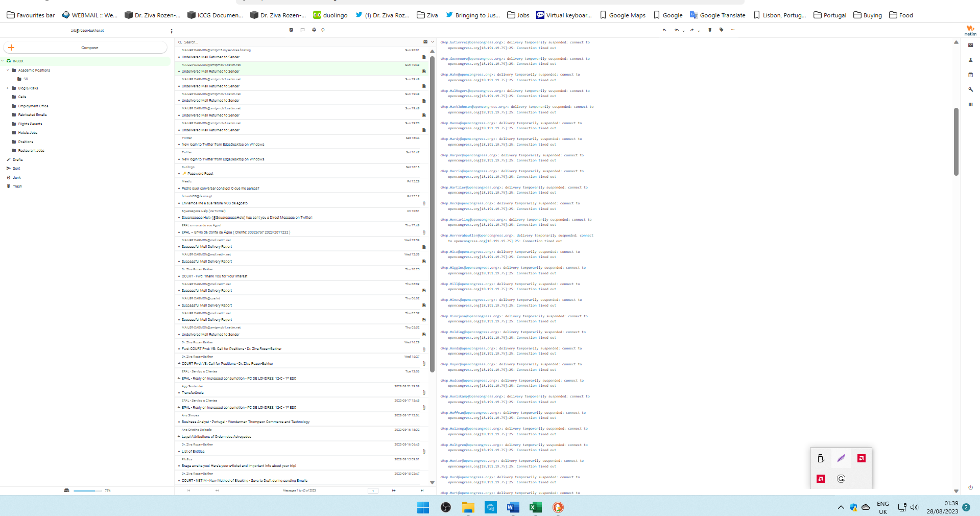Expand the Blog & Risks folder
Image resolution: width=980 pixels, height=516 pixels.
[7, 88]
